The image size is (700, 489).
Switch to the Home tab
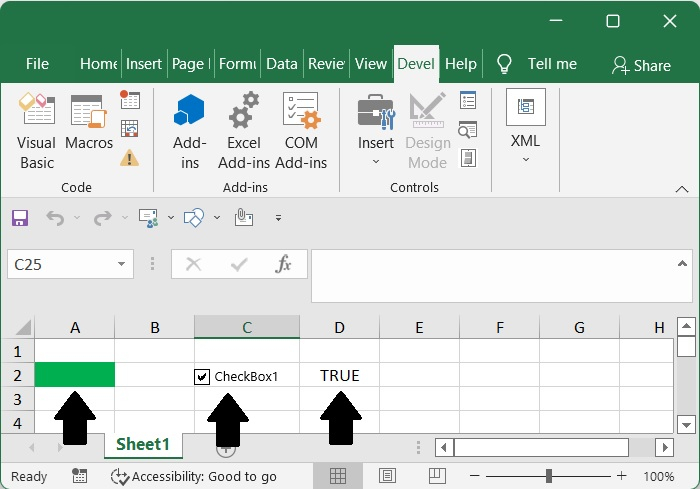(98, 64)
